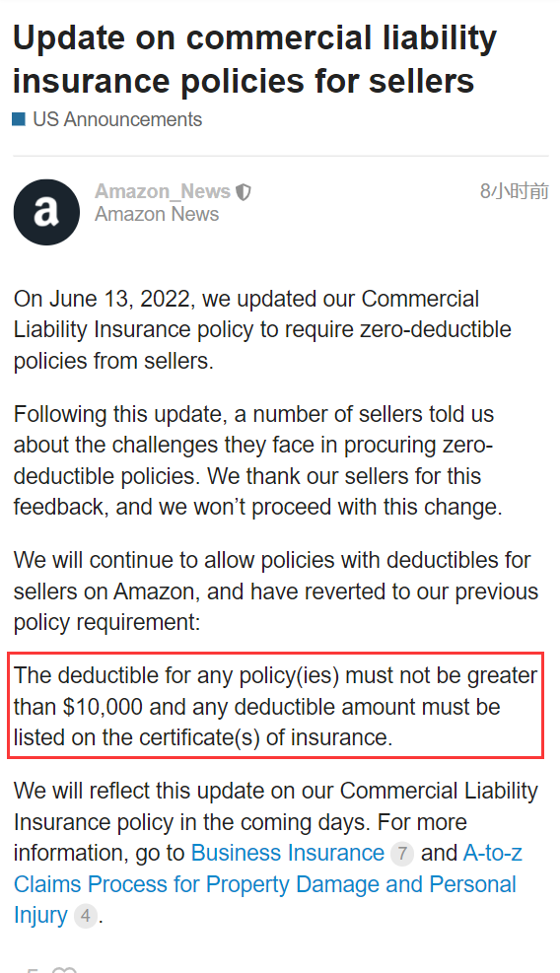Click the 8小时前 post timestamp

coord(514,191)
